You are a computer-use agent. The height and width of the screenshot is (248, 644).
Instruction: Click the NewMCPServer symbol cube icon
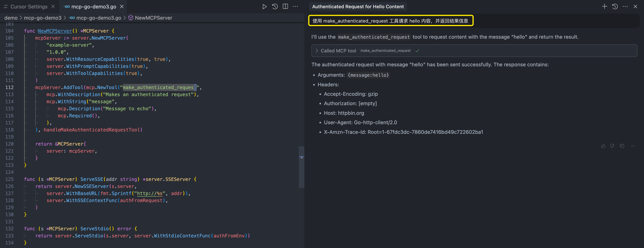pyautogui.click(x=131, y=18)
